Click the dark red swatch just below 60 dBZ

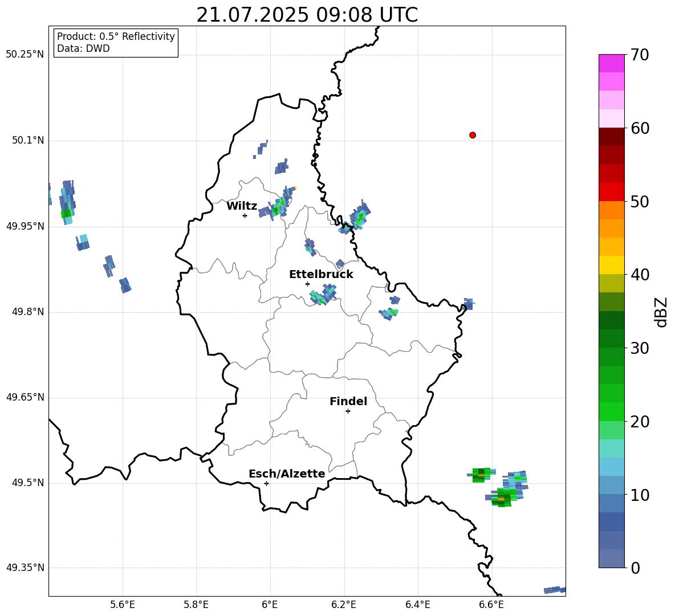click(611, 137)
